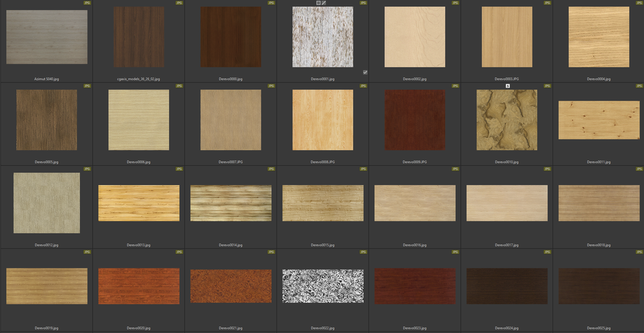Click the JPG badge on the Derevo0022 tile

tap(364, 251)
